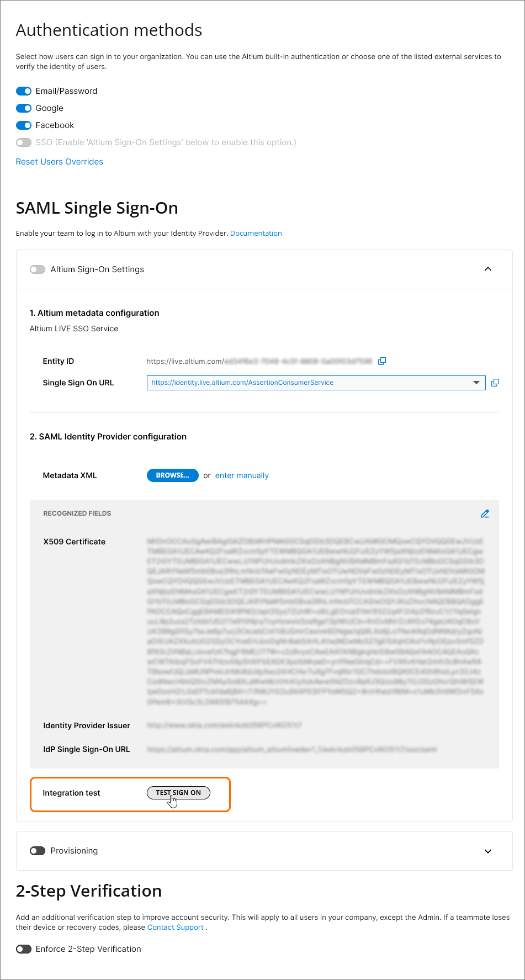
Task: Turn off Facebook authentication
Action: (24, 125)
